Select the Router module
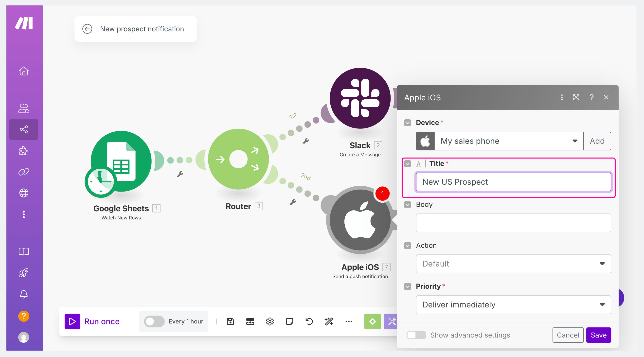 click(x=238, y=159)
